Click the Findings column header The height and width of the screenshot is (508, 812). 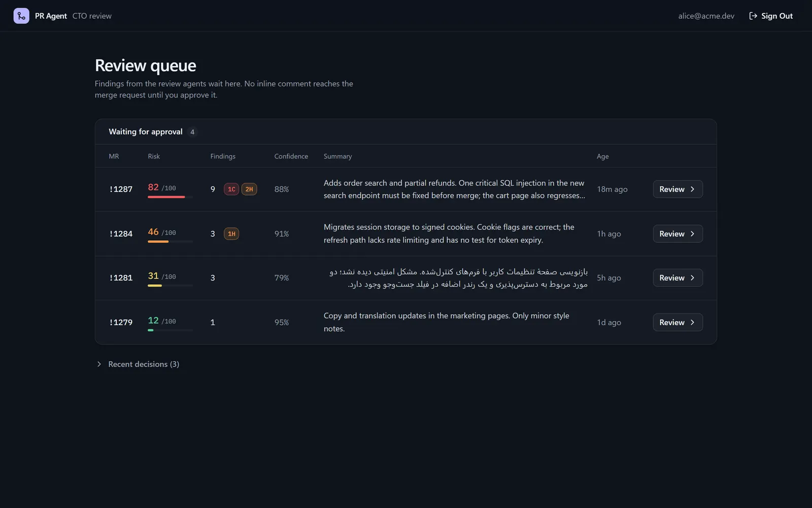(223, 156)
